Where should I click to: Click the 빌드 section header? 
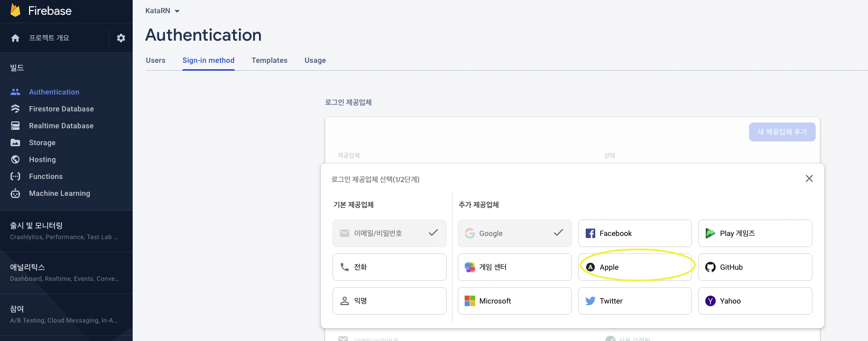17,68
